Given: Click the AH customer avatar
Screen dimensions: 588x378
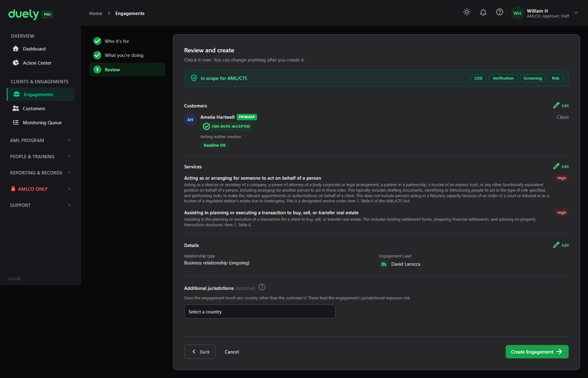Looking at the screenshot, I should [190, 120].
